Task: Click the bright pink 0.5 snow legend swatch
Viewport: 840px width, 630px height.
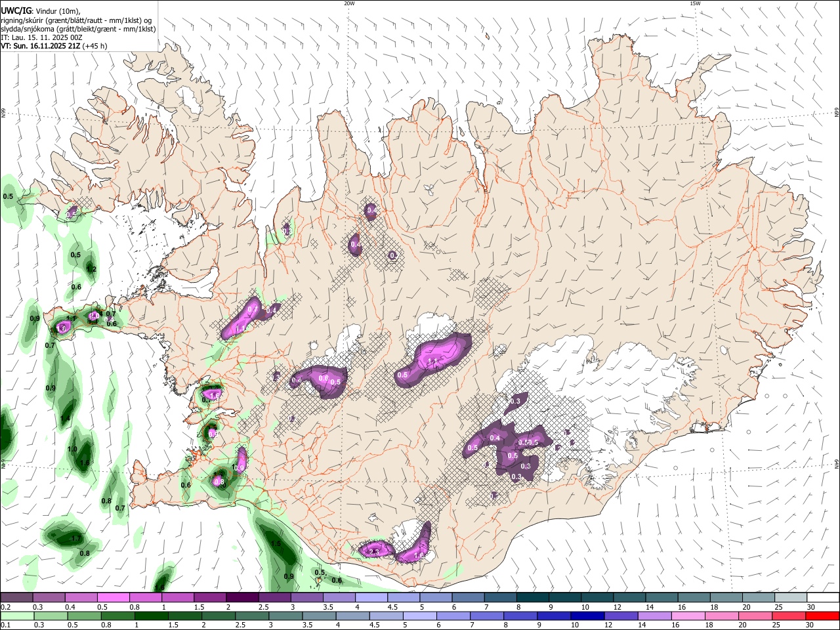Action: (x=113, y=597)
